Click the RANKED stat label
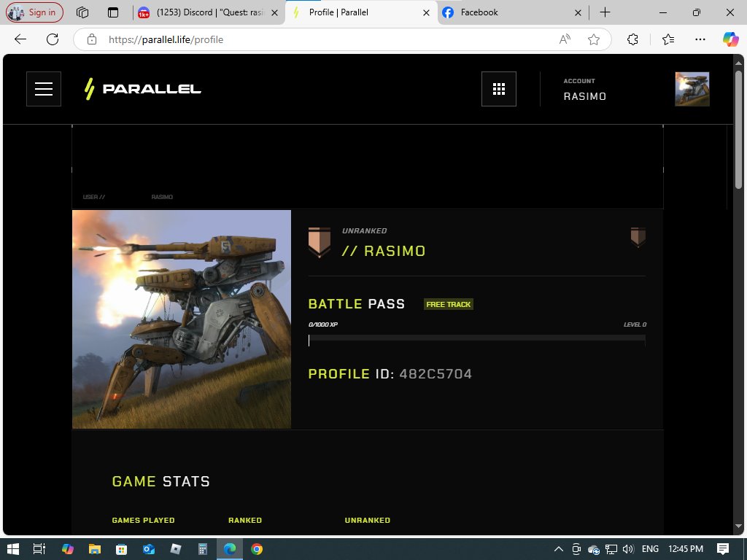Screen dimensions: 747x560 click(x=245, y=520)
